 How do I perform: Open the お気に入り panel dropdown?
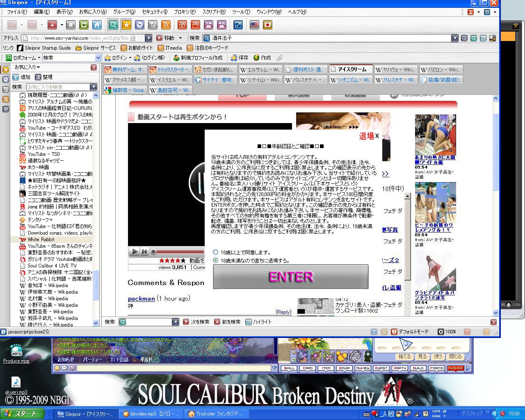[x=27, y=67]
